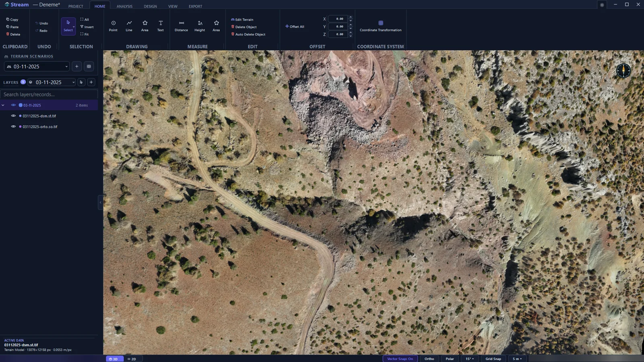Screen dimensions: 644x362
Task: Toggle Vector Snap On
Action: pos(400,359)
